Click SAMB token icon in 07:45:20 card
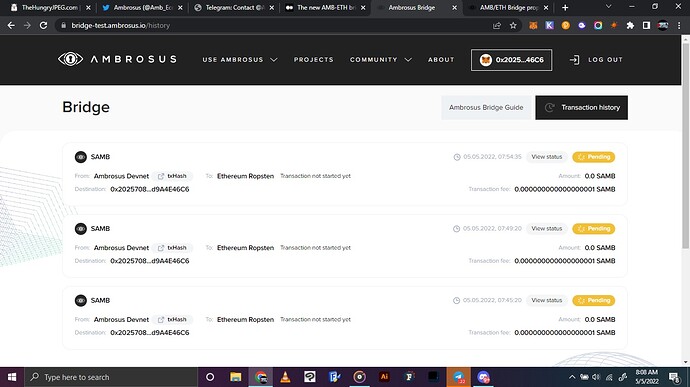The image size is (690, 387). click(81, 300)
